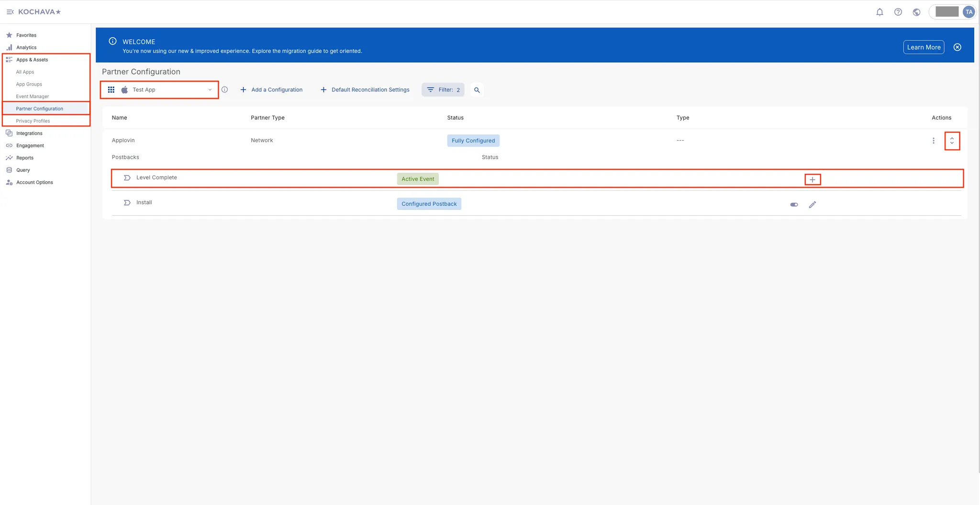The width and height of the screenshot is (980, 505).
Task: Click the Engagement link icon
Action: pyautogui.click(x=9, y=145)
